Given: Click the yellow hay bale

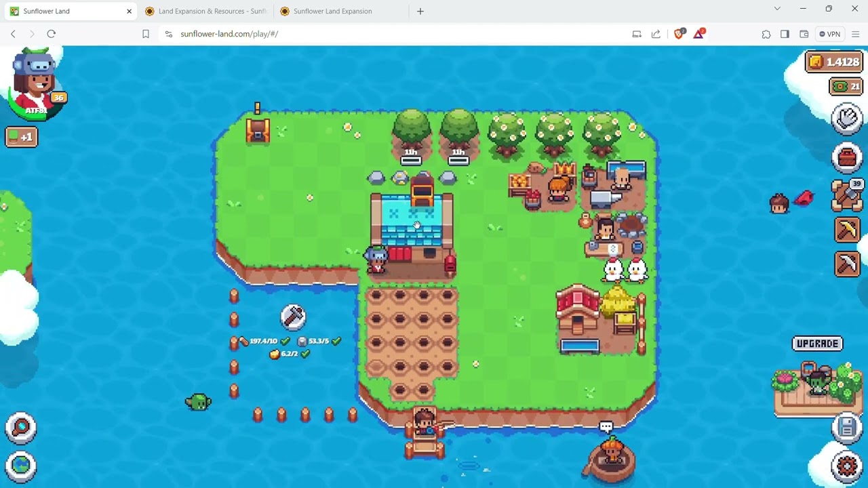Looking at the screenshot, I should (x=617, y=301).
